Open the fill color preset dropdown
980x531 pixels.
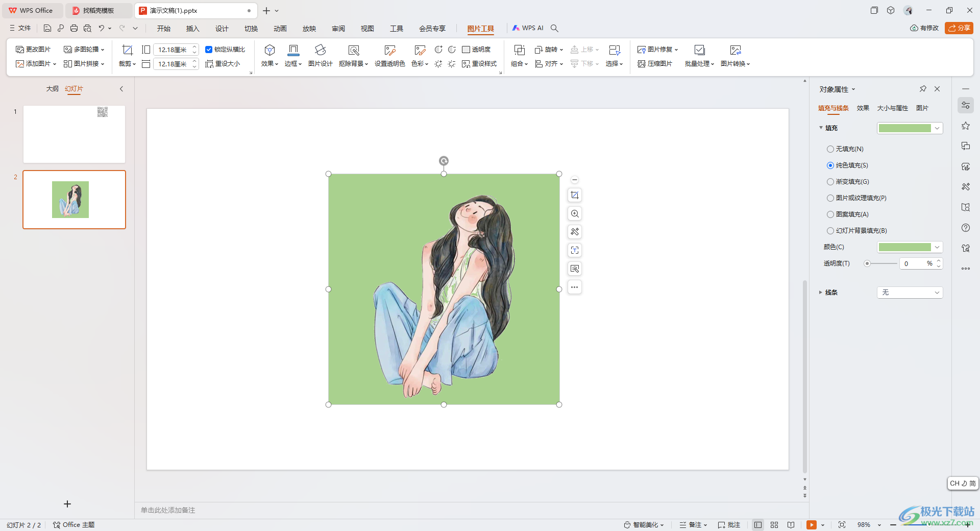pyautogui.click(x=937, y=128)
